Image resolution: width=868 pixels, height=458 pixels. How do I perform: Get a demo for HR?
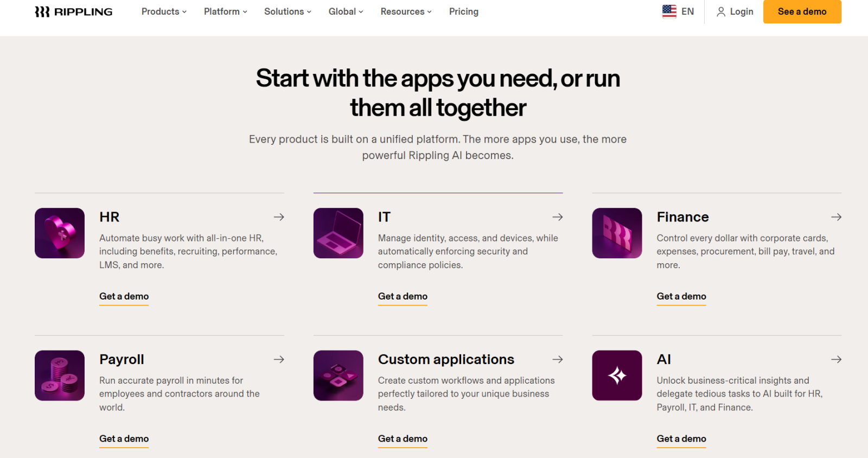[x=124, y=296]
